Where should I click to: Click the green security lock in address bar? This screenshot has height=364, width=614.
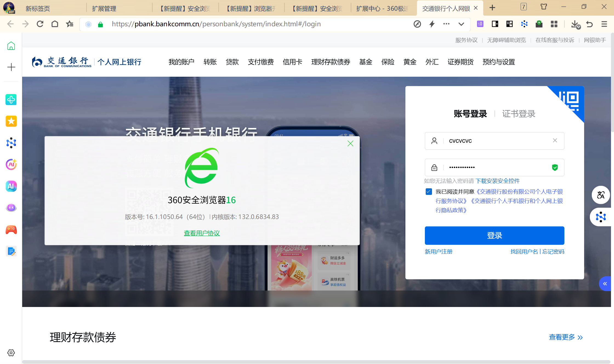point(100,24)
